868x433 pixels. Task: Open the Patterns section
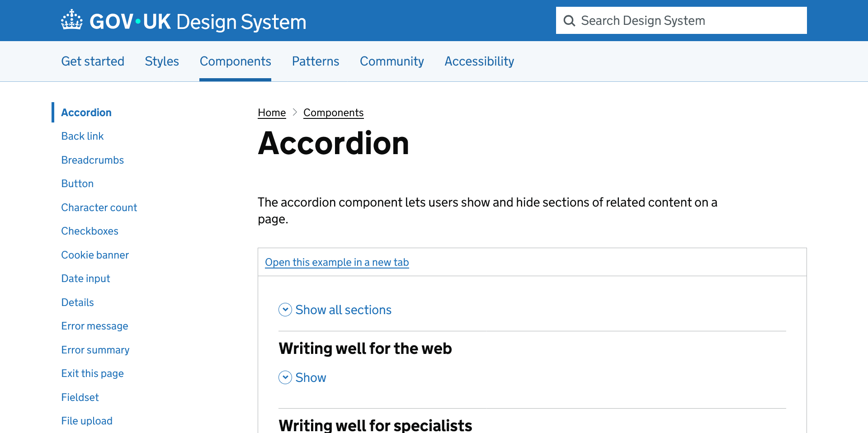click(x=316, y=61)
